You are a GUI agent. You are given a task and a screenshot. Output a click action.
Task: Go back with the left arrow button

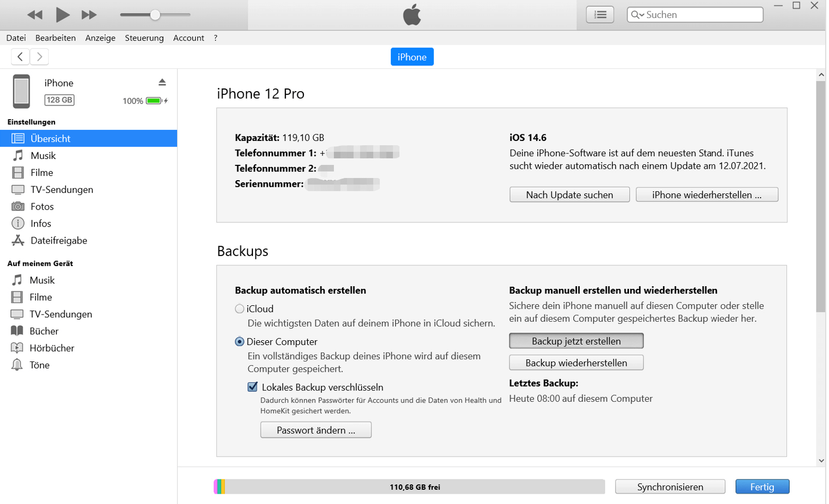(20, 57)
